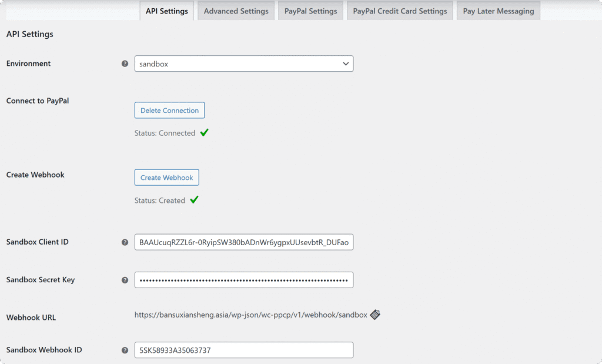Open the Advanced Settings tab

(236, 11)
